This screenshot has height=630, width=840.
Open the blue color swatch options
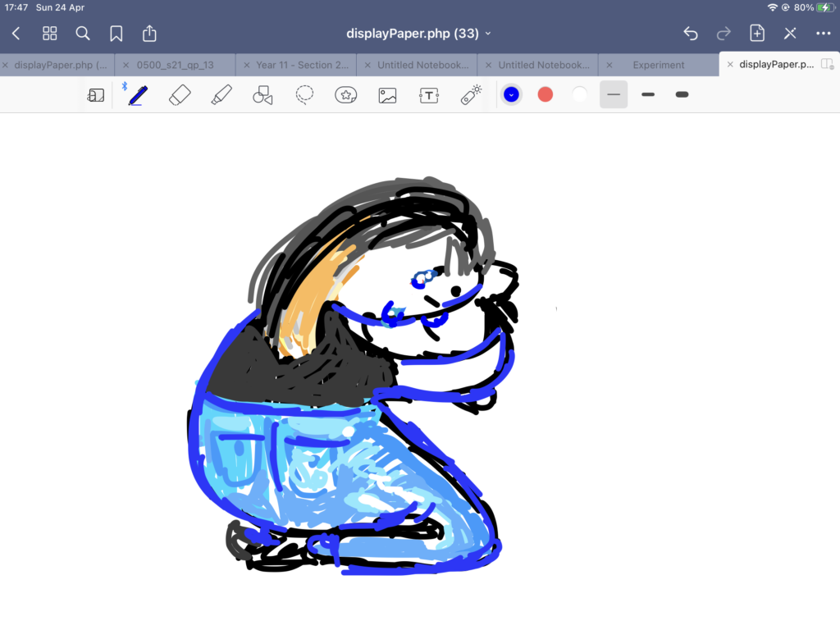[512, 95]
